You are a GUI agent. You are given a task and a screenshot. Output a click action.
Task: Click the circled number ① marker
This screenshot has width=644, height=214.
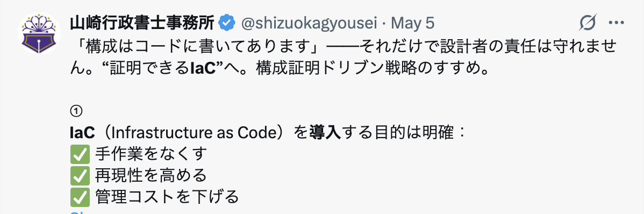pyautogui.click(x=77, y=111)
